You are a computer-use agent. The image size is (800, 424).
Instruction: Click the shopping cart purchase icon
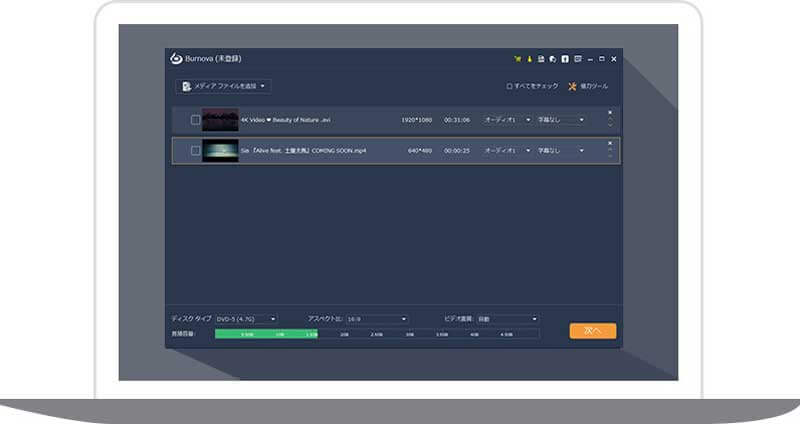pyautogui.click(x=517, y=59)
